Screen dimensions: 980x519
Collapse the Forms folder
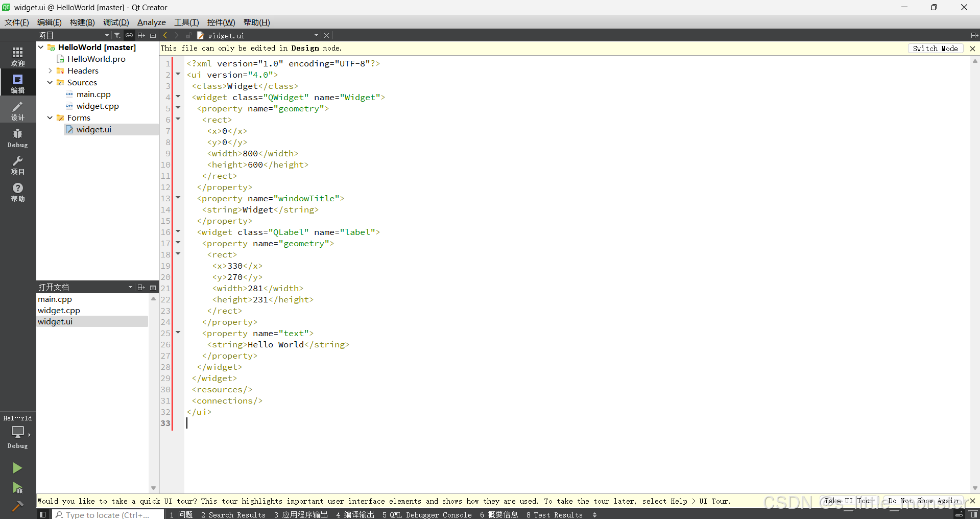[50, 117]
